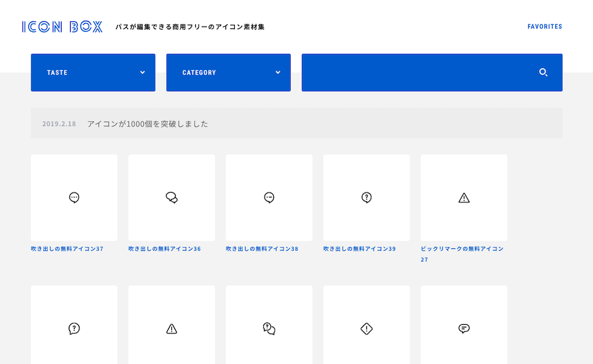Select the speech bubble with text lines icon
The height and width of the screenshot is (364, 593).
[x=464, y=328]
